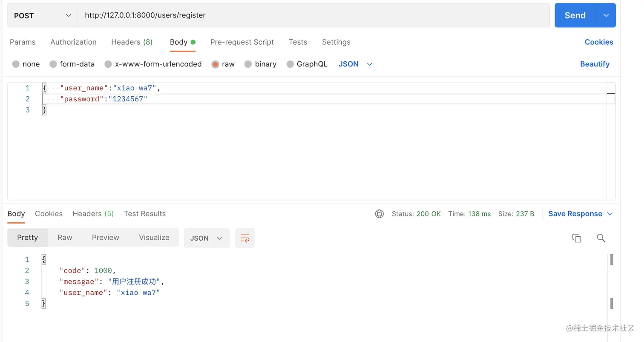Click the request URL input field

click(313, 15)
